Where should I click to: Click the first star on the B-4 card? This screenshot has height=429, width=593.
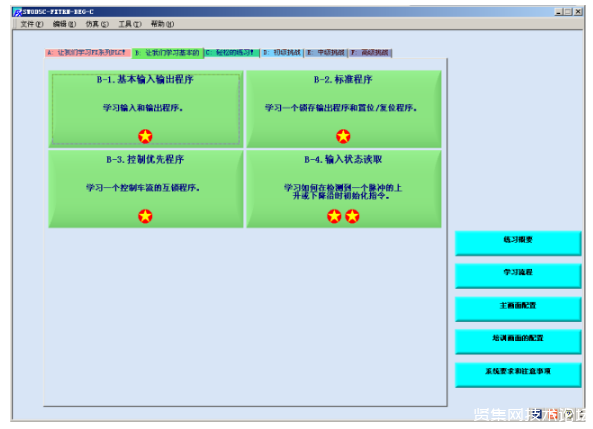point(334,216)
